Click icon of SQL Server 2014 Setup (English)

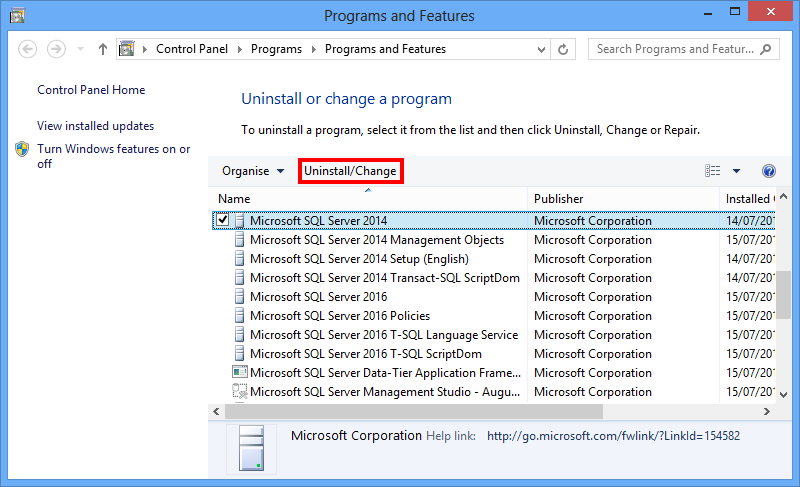coord(239,259)
